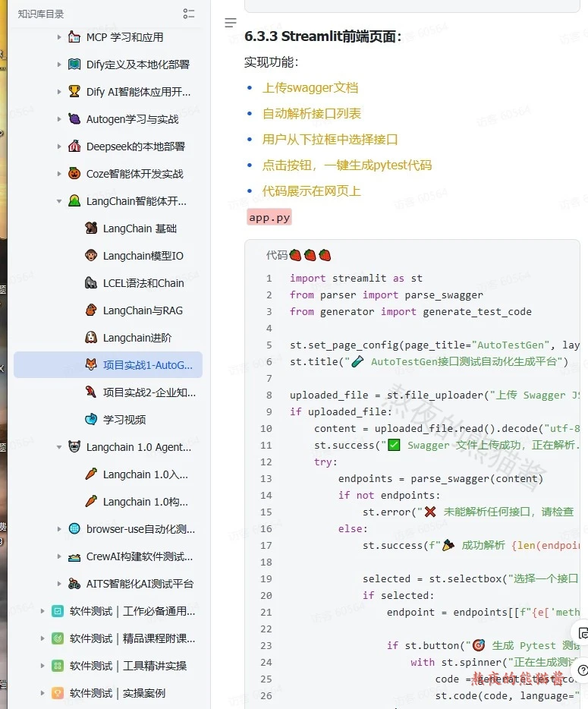Click monkey icon beside LangChain 基础
This screenshot has width=588, height=709.
pyautogui.click(x=91, y=228)
